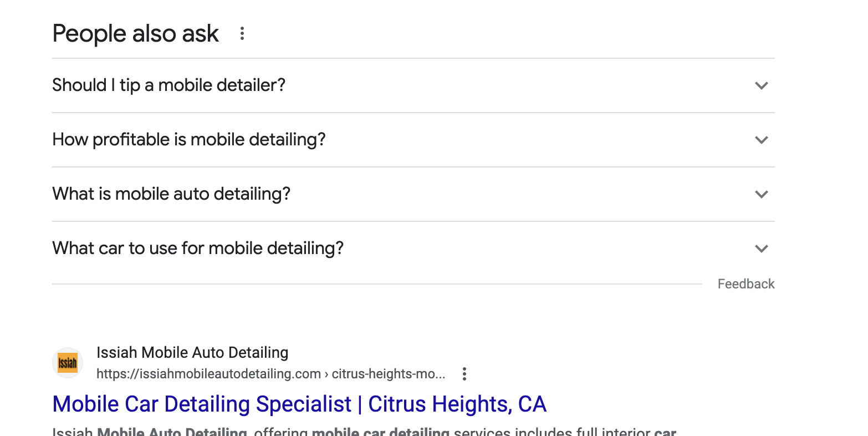Expand the "What car to use" question chevron
The image size is (868, 436).
(761, 249)
